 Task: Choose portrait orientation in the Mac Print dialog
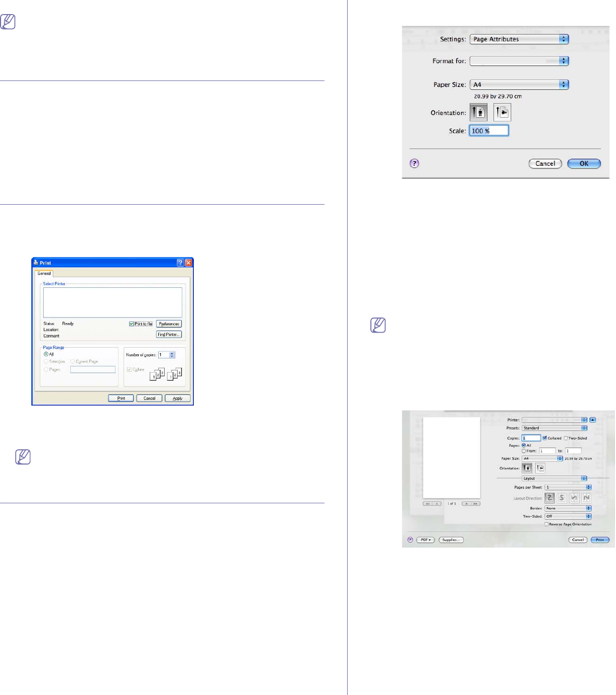527,468
